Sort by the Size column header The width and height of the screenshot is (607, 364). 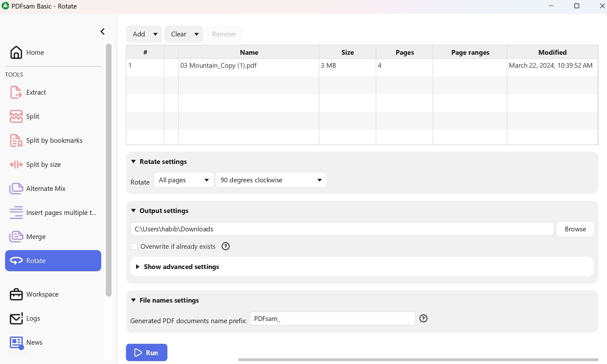(347, 52)
